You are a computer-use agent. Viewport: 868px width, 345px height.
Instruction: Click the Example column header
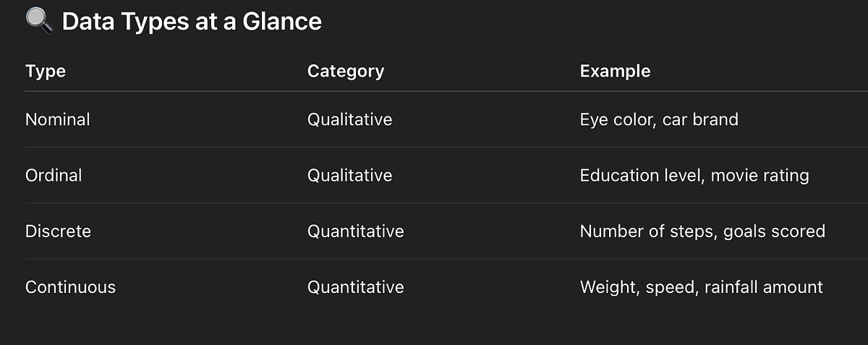(616, 71)
